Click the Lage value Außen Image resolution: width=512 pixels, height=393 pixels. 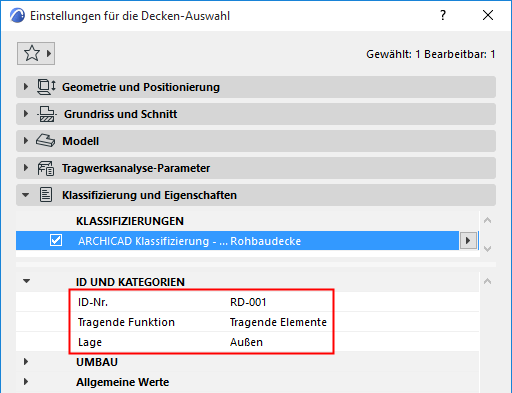tap(246, 342)
